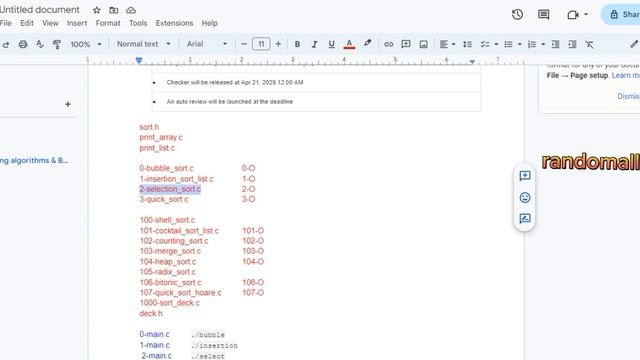Open the View menu

[50, 23]
